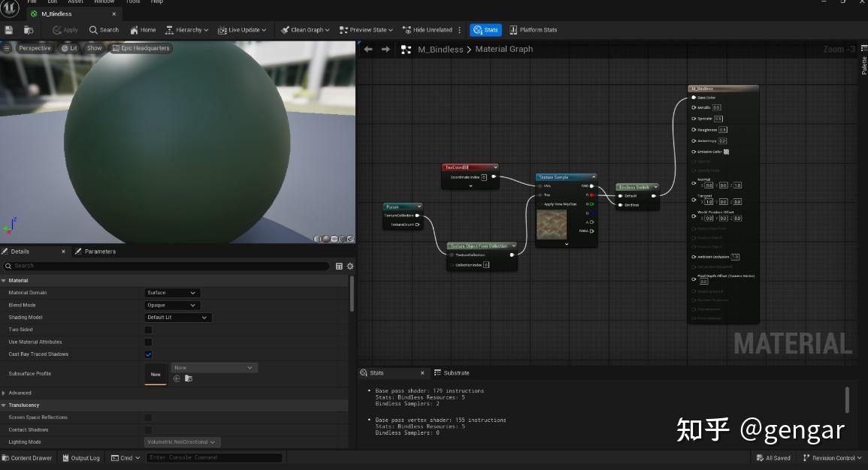Click the Epic Headquarters environment button
868x470 pixels.
pyautogui.click(x=141, y=48)
